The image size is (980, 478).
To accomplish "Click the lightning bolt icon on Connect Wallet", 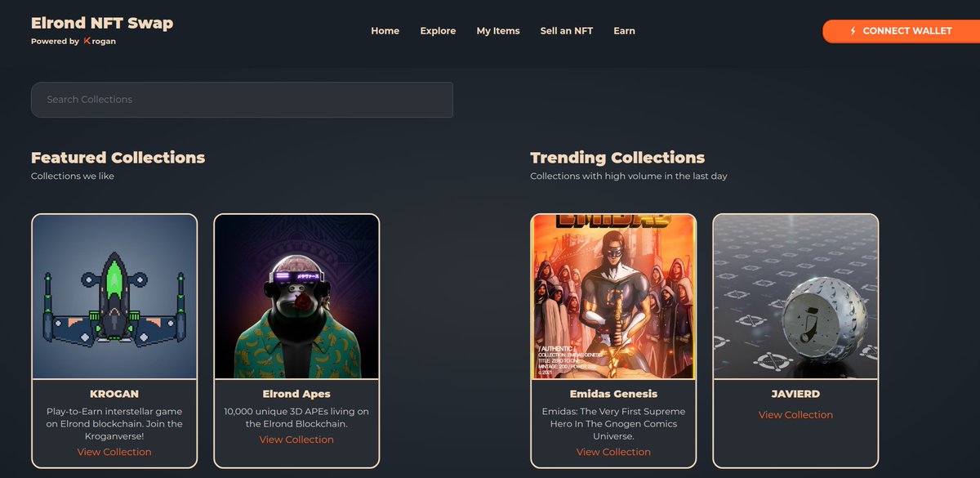I will click(852, 31).
